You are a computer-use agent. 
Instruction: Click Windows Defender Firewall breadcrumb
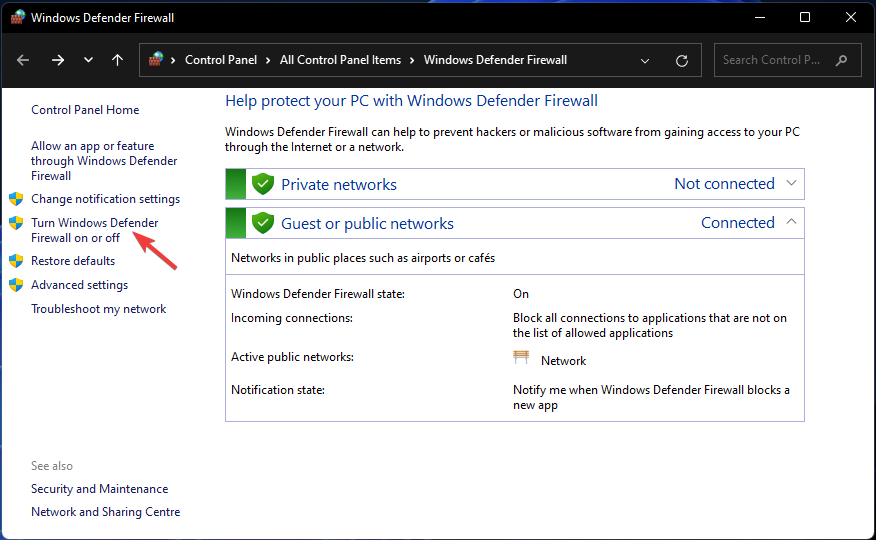[495, 60]
